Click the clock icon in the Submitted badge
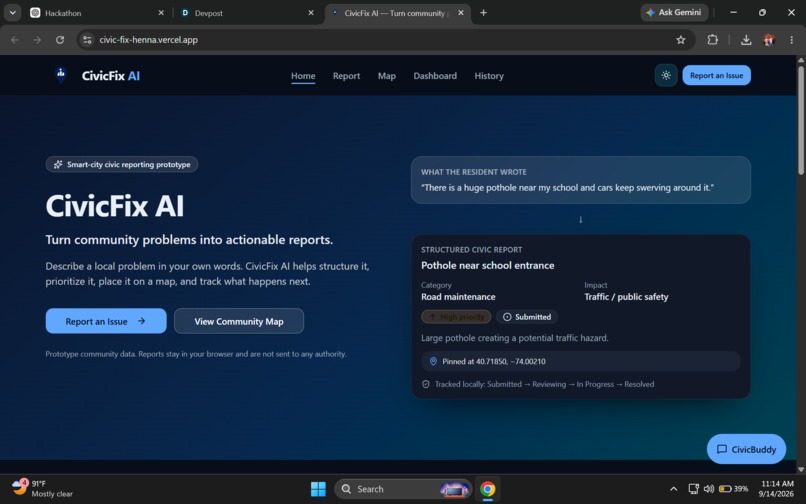806x504 pixels. [x=507, y=317]
